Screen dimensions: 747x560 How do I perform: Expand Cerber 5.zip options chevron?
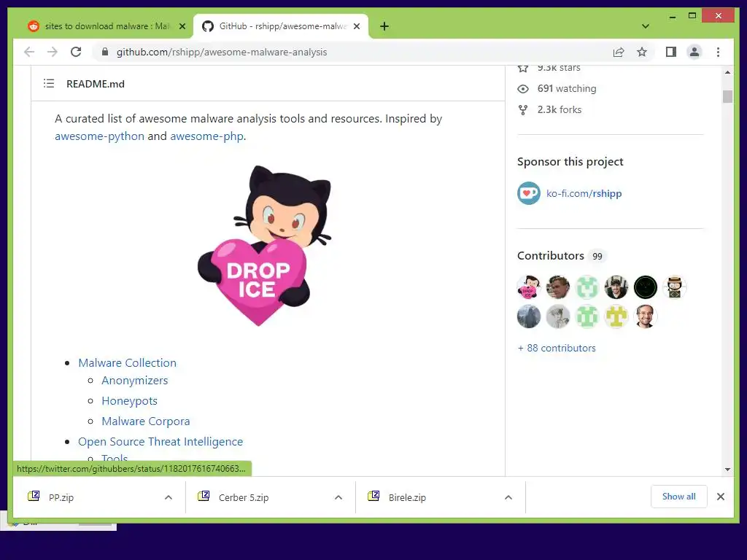point(338,497)
